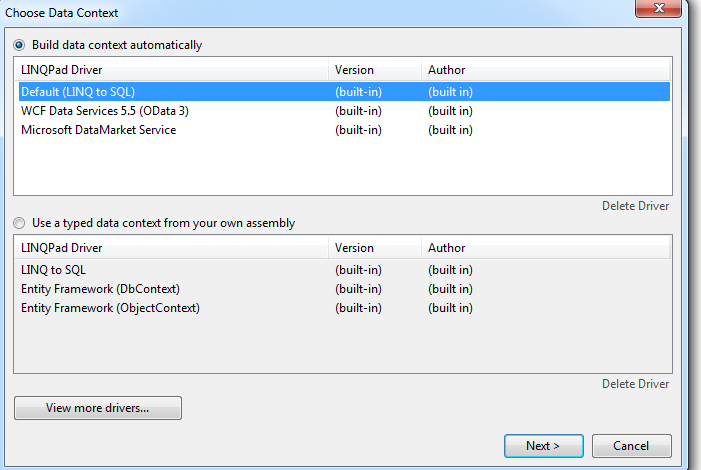
Task: Select Build data context automatically radio button
Action: coord(19,45)
